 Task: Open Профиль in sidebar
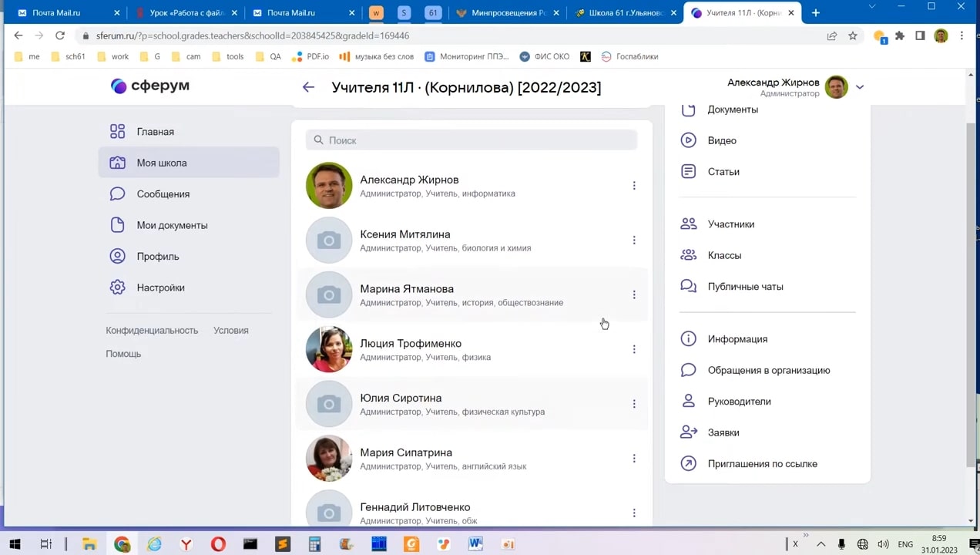(x=189, y=257)
